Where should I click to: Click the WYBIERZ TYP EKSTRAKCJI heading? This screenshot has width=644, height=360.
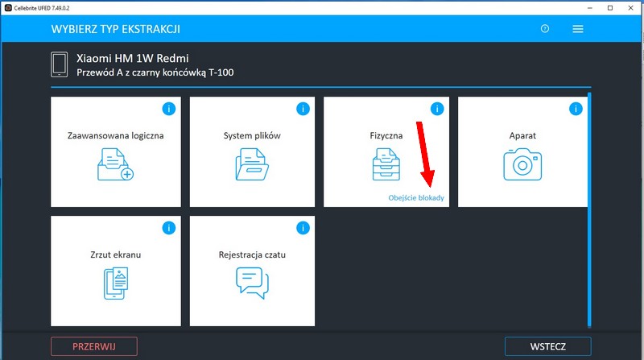pyautogui.click(x=115, y=29)
